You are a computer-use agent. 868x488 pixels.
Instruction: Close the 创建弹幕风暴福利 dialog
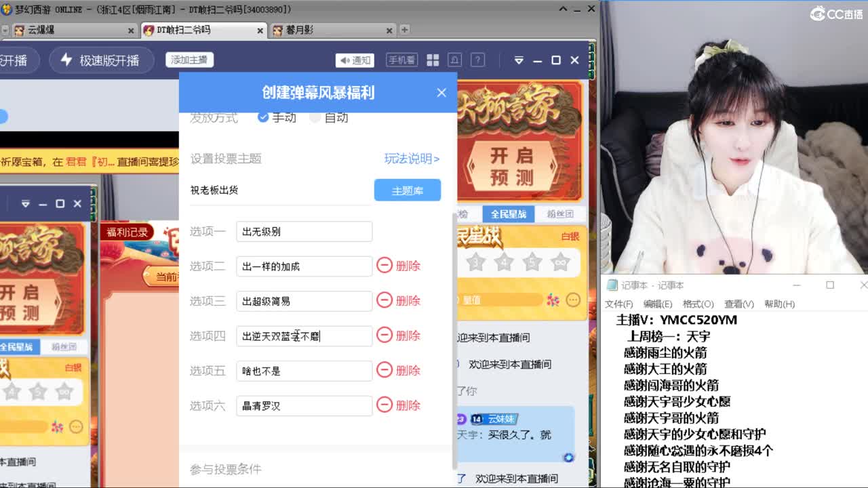(x=441, y=93)
